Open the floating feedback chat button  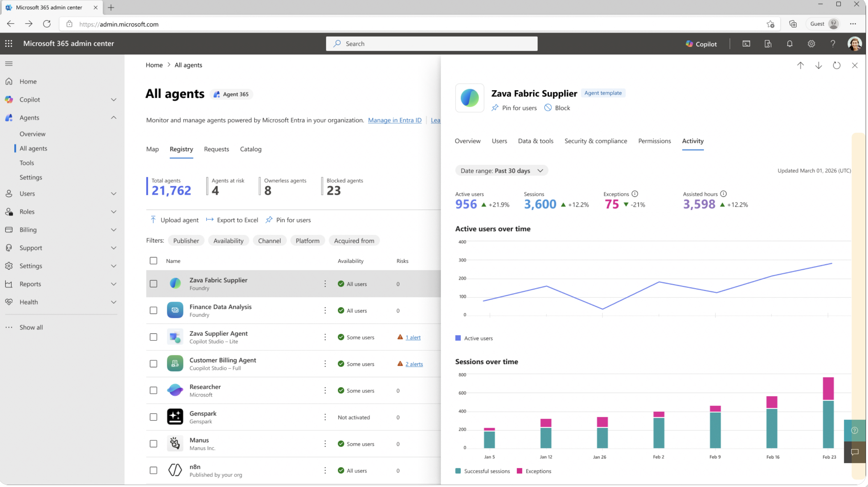pyautogui.click(x=854, y=452)
